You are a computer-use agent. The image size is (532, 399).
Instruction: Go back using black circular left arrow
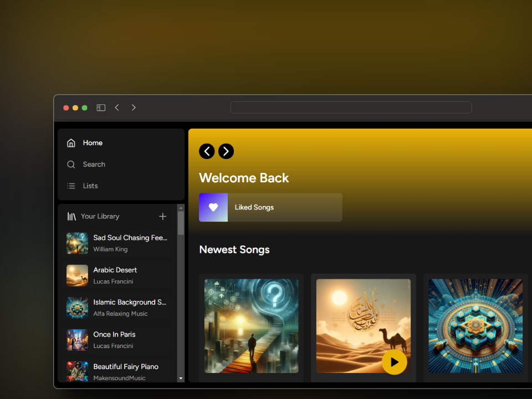[207, 151]
